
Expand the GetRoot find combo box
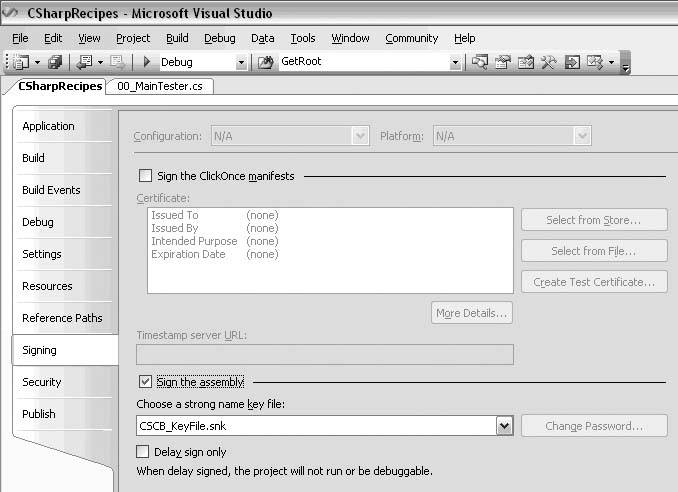coord(455,62)
